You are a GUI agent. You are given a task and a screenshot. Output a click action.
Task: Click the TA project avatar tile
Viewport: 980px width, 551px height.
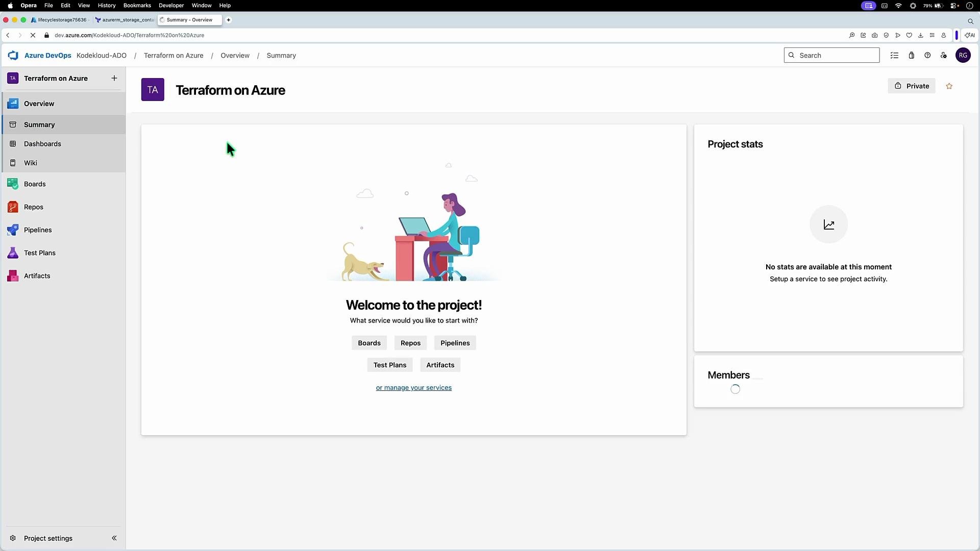click(153, 90)
